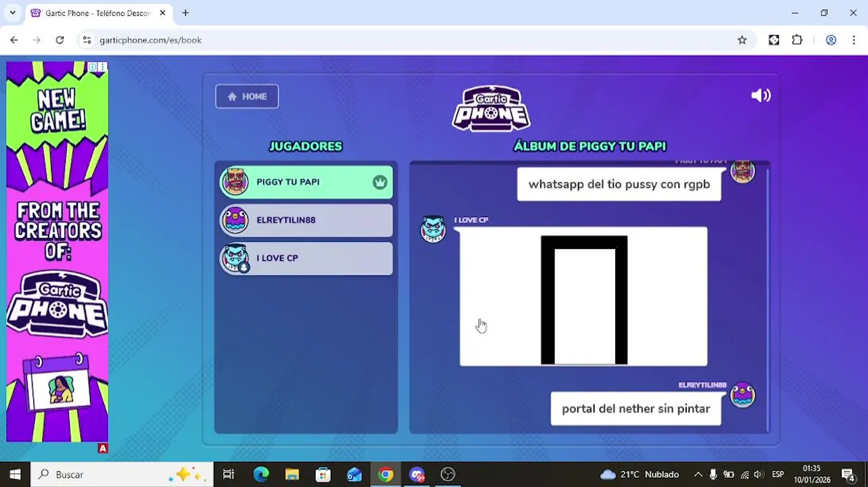Click ELREYTILIN88's avatar beside the album message
Image resolution: width=868 pixels, height=487 pixels.
pyautogui.click(x=742, y=395)
